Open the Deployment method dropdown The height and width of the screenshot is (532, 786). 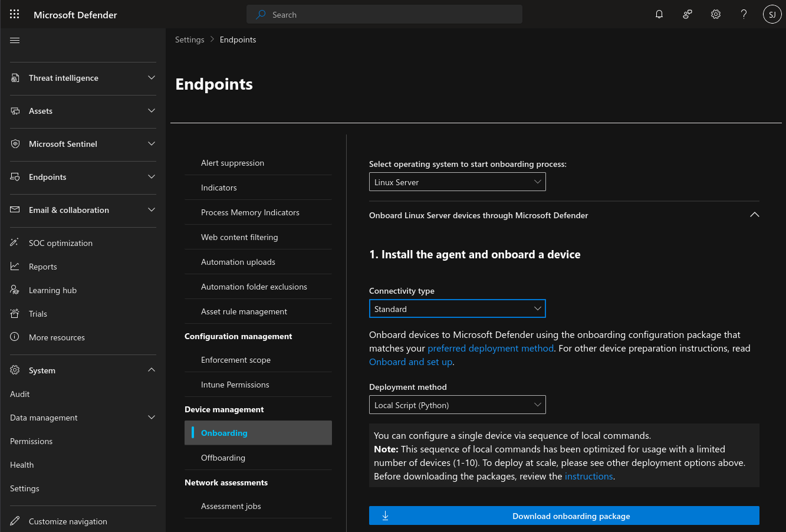pos(457,405)
